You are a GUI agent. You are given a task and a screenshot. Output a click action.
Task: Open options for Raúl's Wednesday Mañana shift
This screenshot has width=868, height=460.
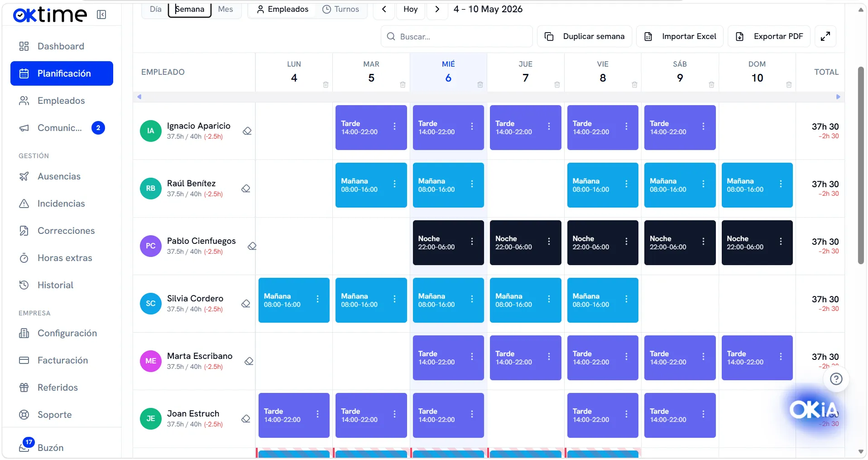coord(472,184)
